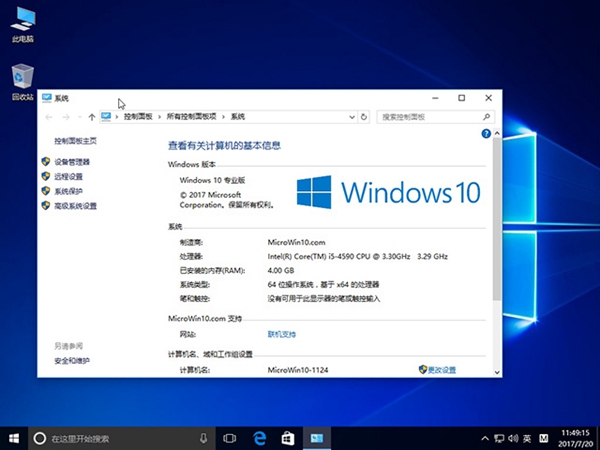Viewport: 600px width, 450px height.
Task: Select All Control Panel Items breadcrumb
Action: (x=193, y=117)
